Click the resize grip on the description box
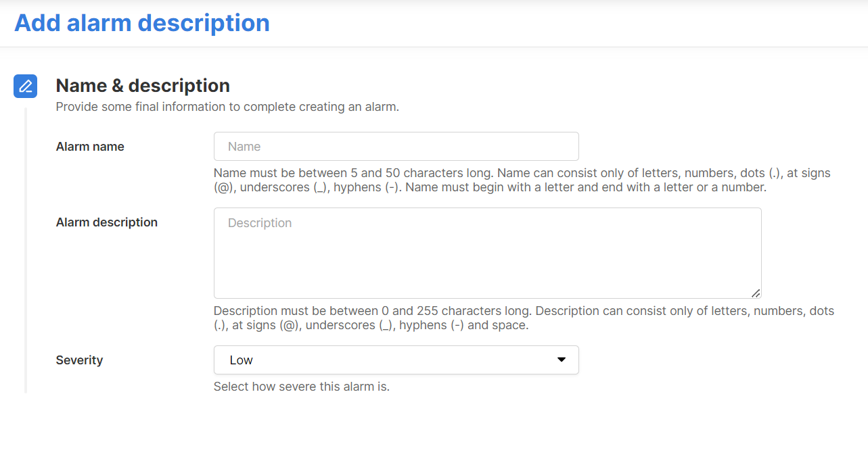 (755, 293)
